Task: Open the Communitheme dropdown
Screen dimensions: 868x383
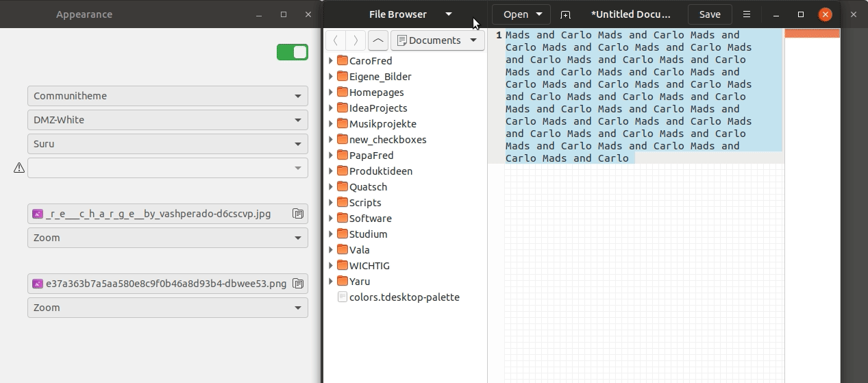Action: (x=168, y=96)
